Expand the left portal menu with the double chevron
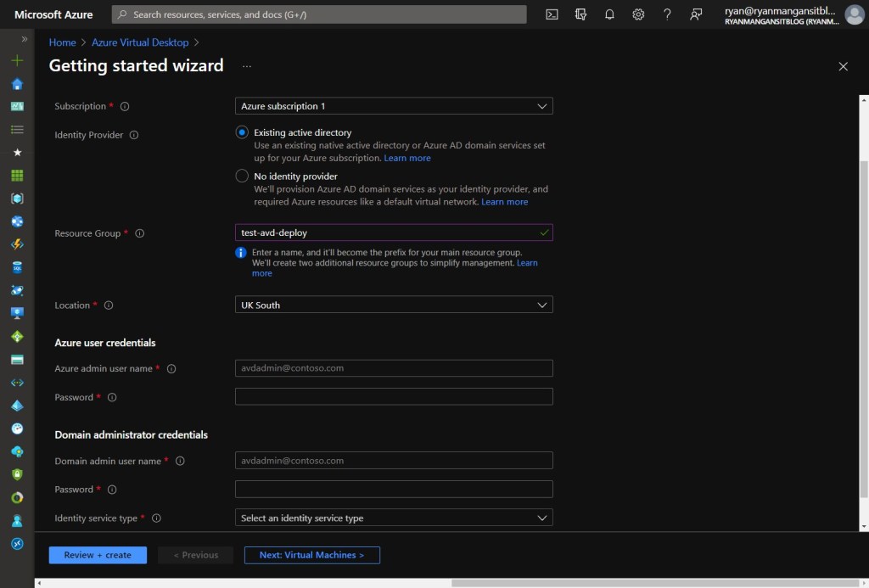This screenshot has height=588, width=869. 24,39
